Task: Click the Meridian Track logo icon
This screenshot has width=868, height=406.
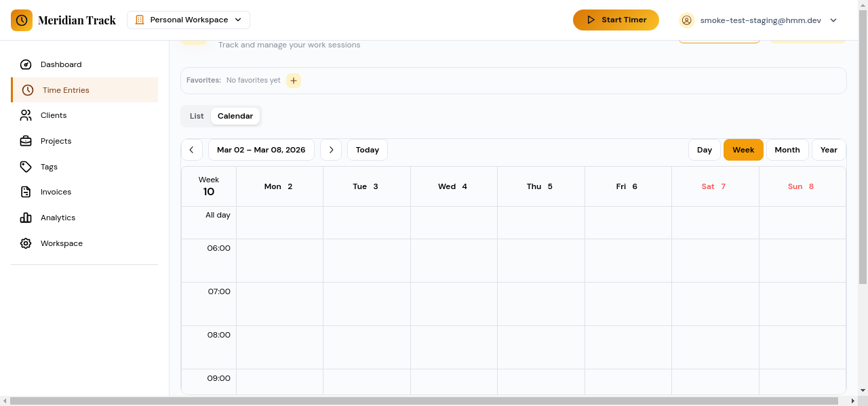Action: click(x=22, y=20)
